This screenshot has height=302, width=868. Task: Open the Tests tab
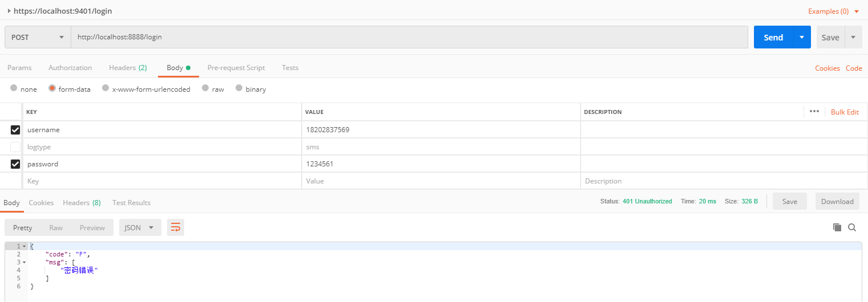pyautogui.click(x=290, y=67)
